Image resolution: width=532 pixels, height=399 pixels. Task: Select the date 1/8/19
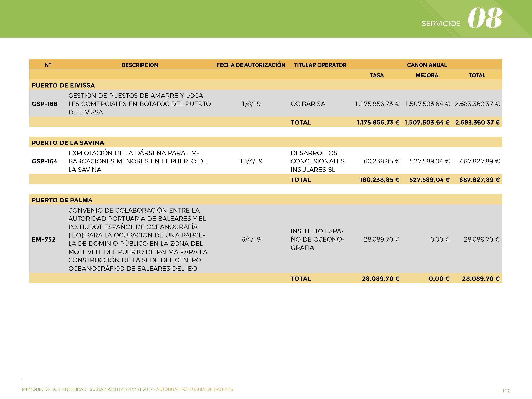click(251, 104)
